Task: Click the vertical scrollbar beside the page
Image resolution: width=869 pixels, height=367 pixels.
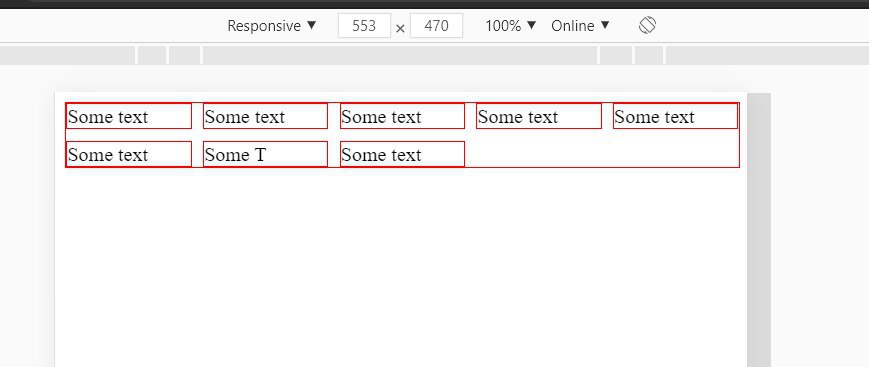Action: click(x=759, y=230)
